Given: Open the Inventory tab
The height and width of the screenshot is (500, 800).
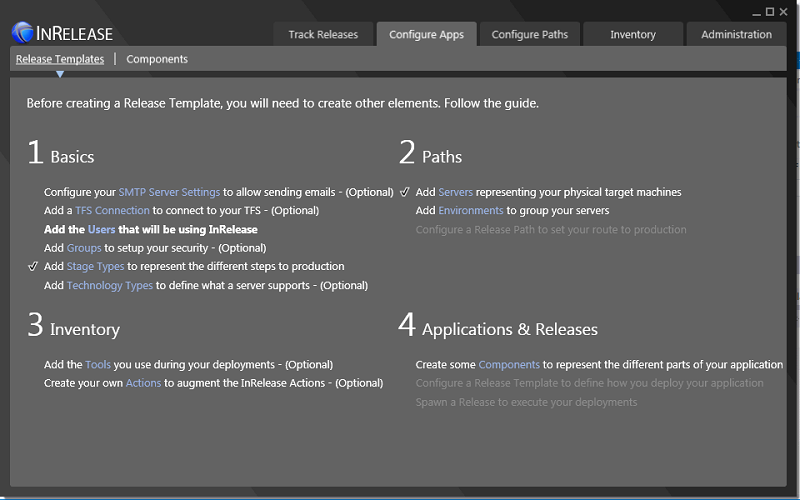Looking at the screenshot, I should (633, 34).
